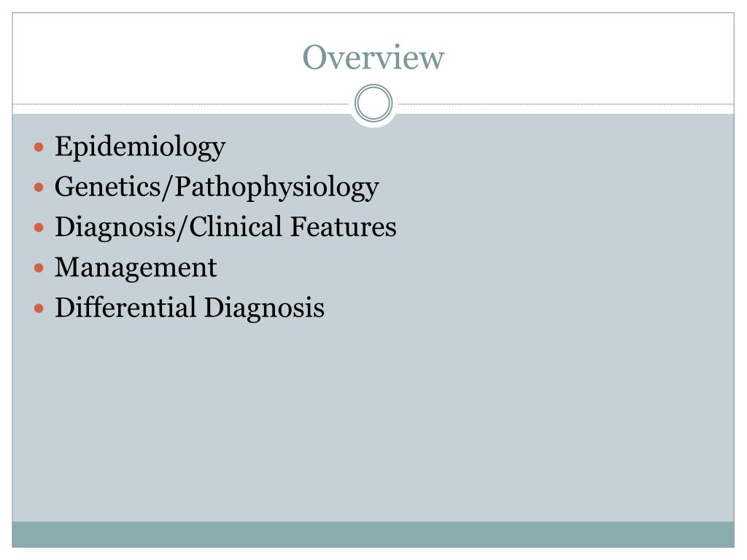Click the orange bullet beside Genetics/Pathophysiology
The height and width of the screenshot is (560, 747).
[39, 187]
